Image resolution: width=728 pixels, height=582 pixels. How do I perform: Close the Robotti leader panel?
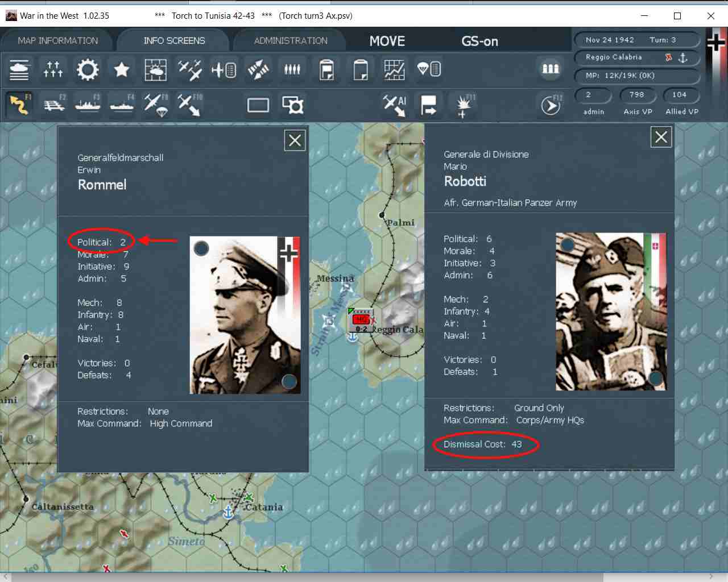click(x=661, y=137)
